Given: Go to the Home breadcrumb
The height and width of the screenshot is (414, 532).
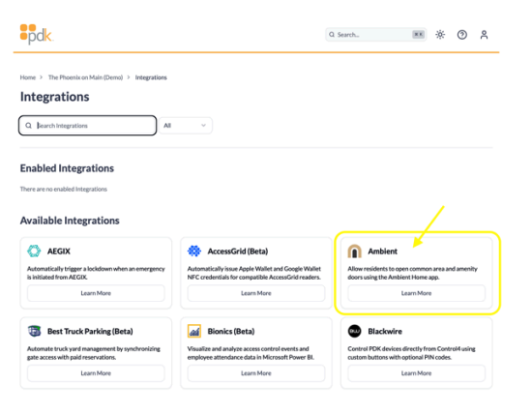Looking at the screenshot, I should pos(28,77).
